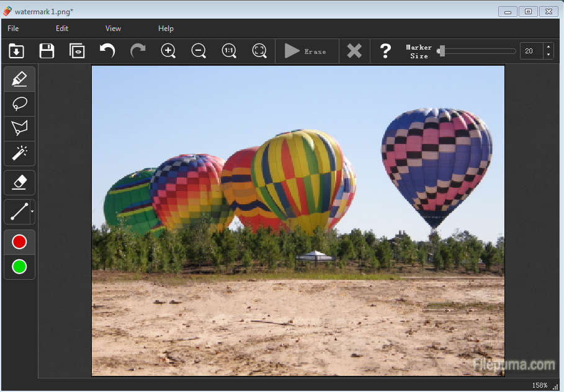The width and height of the screenshot is (564, 392).
Task: Choose the red marker color
Action: coord(19,242)
